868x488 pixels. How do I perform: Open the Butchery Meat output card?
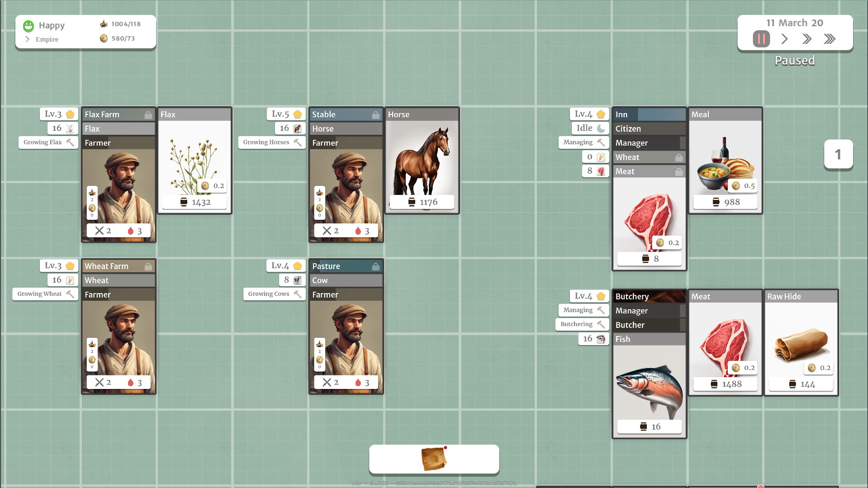725,342
